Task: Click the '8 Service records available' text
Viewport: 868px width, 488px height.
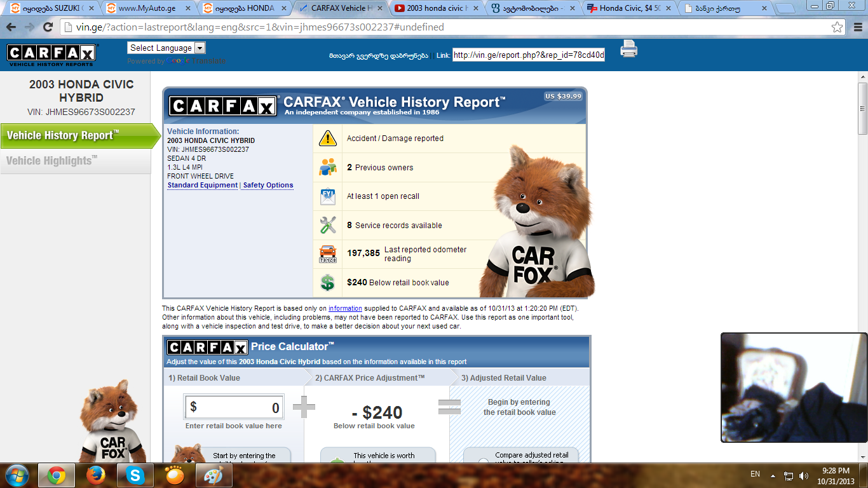Action: (395, 226)
